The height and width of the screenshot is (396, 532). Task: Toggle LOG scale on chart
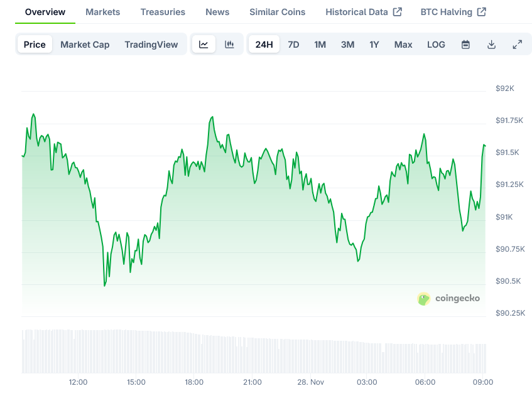[436, 45]
